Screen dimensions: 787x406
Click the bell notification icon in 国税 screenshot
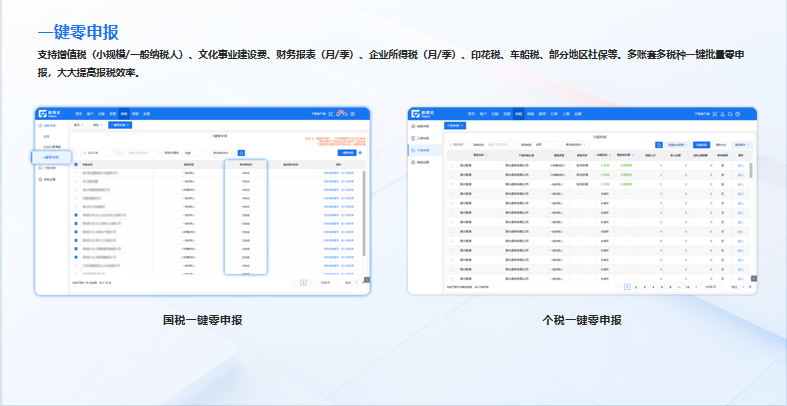342,115
